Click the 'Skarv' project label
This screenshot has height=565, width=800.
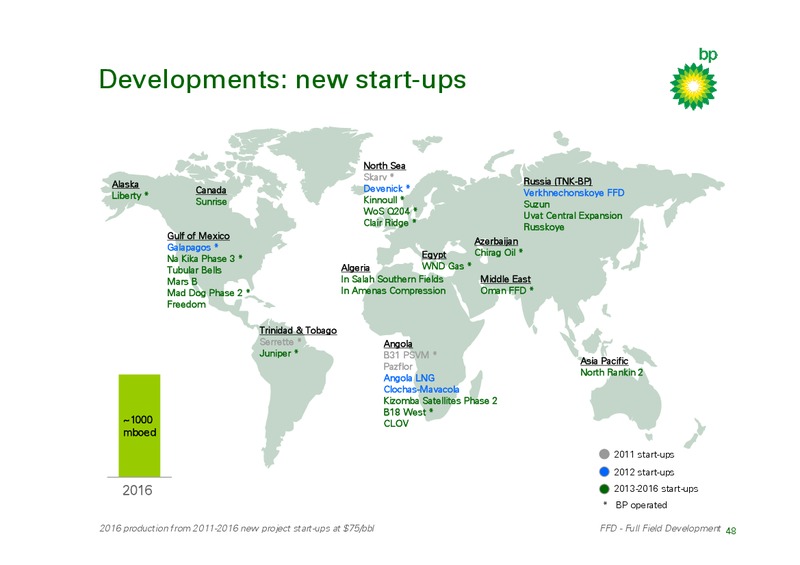point(375,177)
